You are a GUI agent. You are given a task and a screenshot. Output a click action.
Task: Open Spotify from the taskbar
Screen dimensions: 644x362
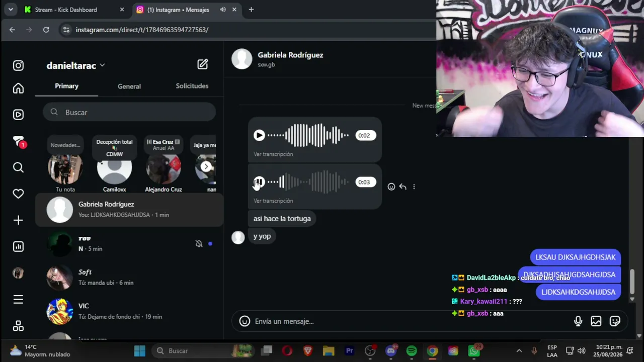412,351
